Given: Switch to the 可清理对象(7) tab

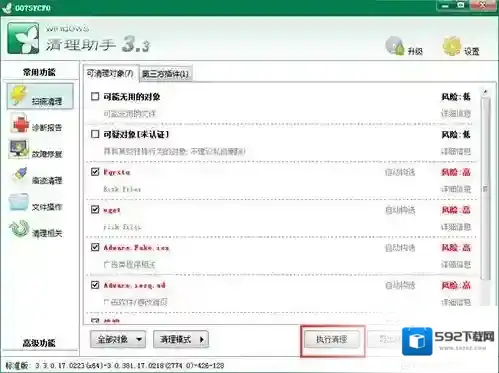Looking at the screenshot, I should pos(110,73).
